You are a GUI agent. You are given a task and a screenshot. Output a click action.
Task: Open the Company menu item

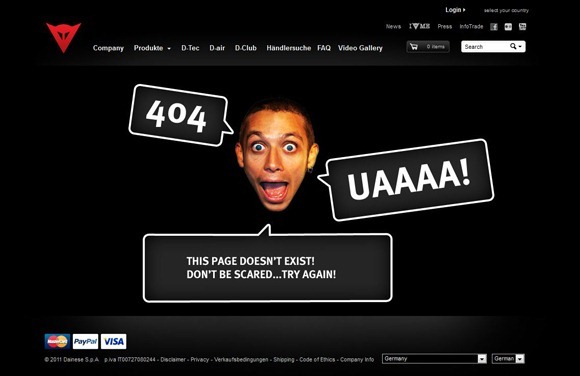point(108,48)
